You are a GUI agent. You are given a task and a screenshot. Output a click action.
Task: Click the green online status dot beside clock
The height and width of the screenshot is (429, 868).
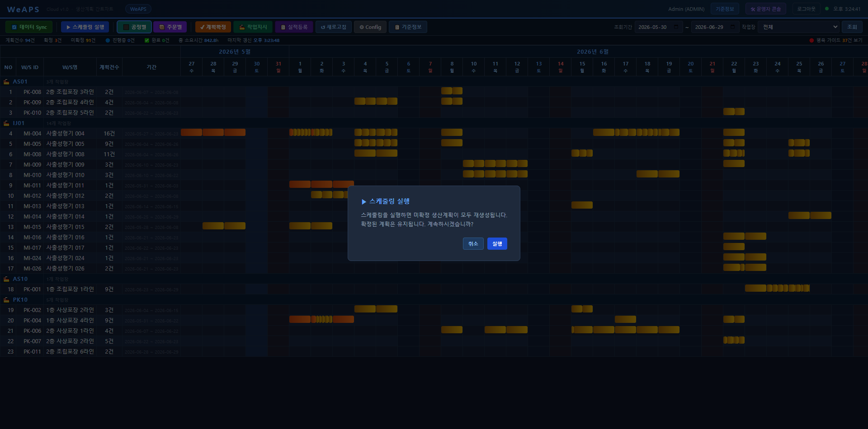tap(827, 9)
